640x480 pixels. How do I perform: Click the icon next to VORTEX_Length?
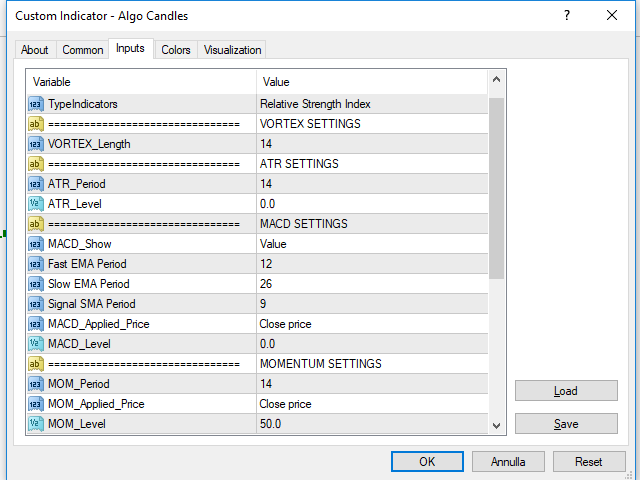[x=35, y=144]
